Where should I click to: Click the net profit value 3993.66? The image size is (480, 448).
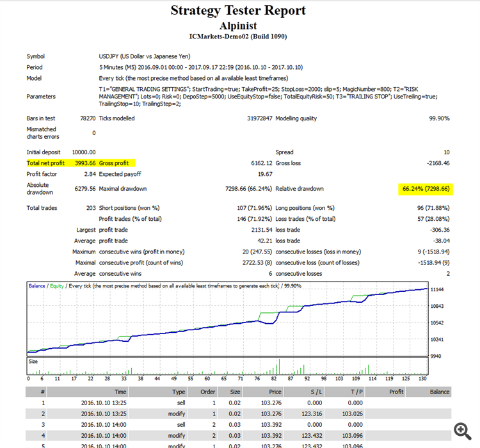(85, 163)
